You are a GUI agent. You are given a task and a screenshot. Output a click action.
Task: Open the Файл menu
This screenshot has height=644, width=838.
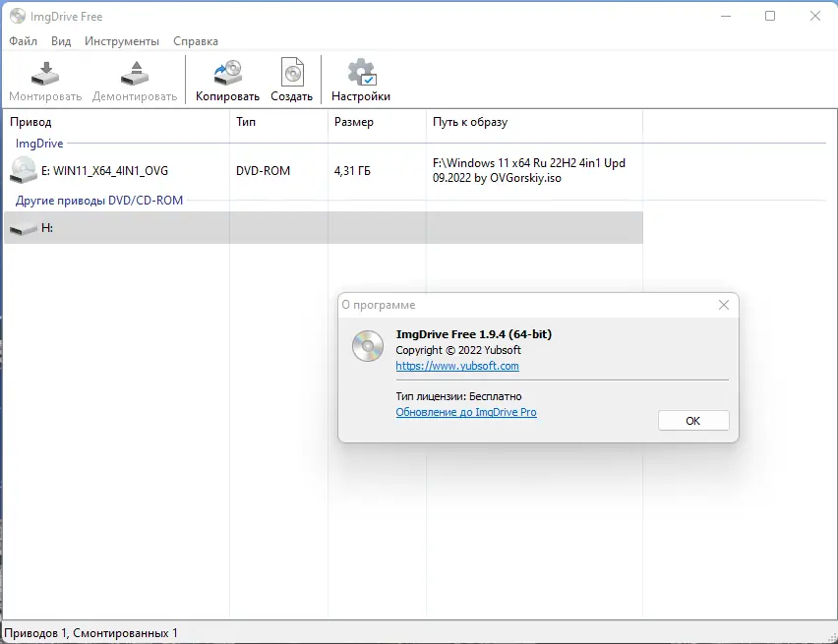pyautogui.click(x=23, y=41)
